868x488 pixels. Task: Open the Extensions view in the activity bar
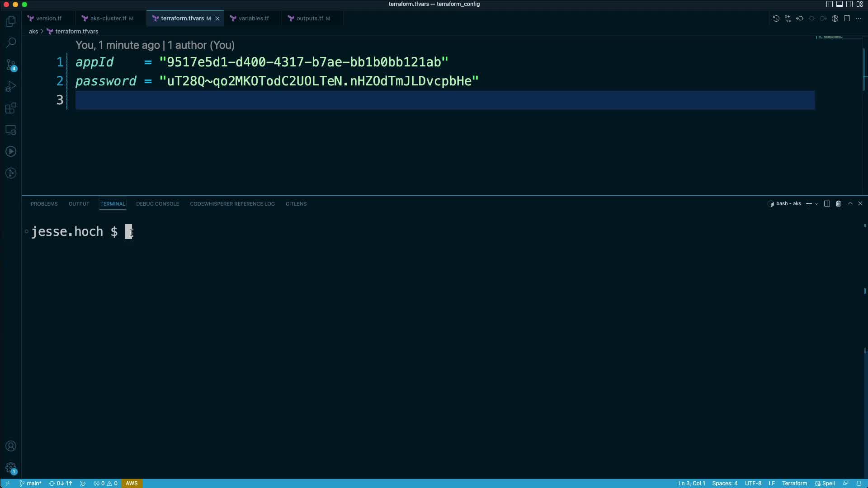(11, 108)
